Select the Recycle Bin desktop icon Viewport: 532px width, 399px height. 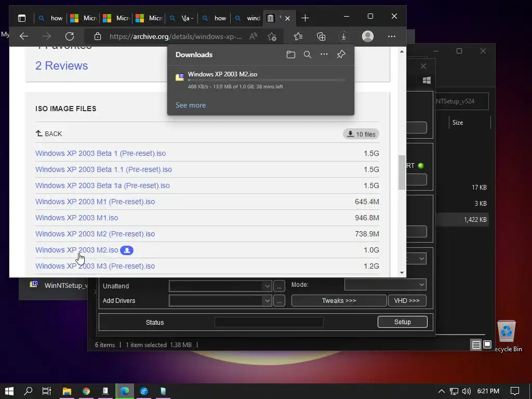coord(506,336)
